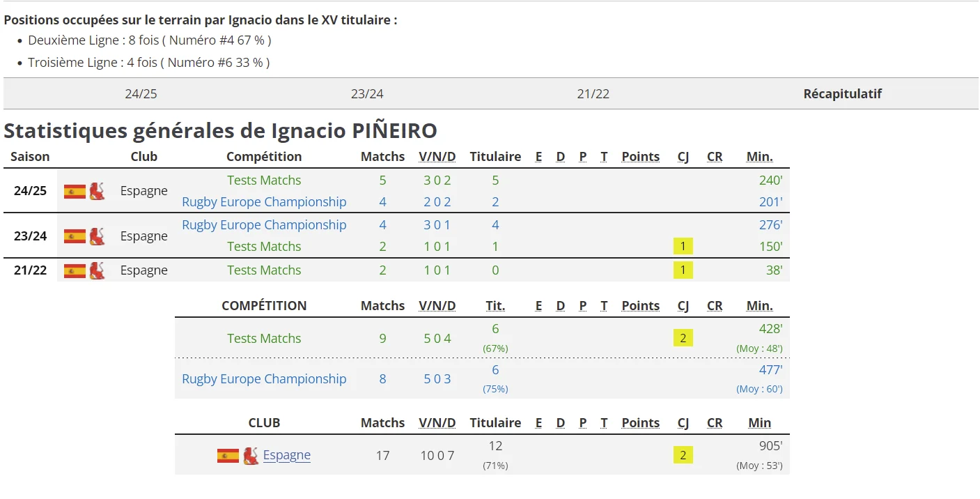980x499 pixels.
Task: Click the yellow card badge in the 21/22 row
Action: tap(683, 270)
